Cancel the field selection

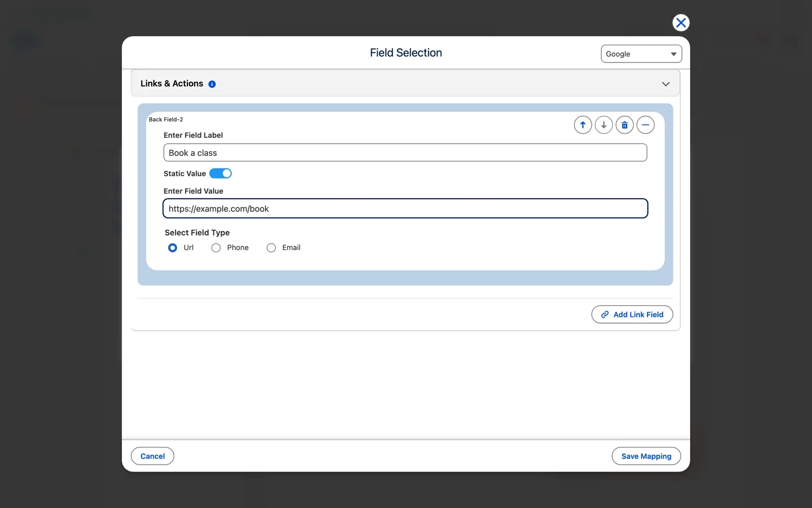[152, 456]
